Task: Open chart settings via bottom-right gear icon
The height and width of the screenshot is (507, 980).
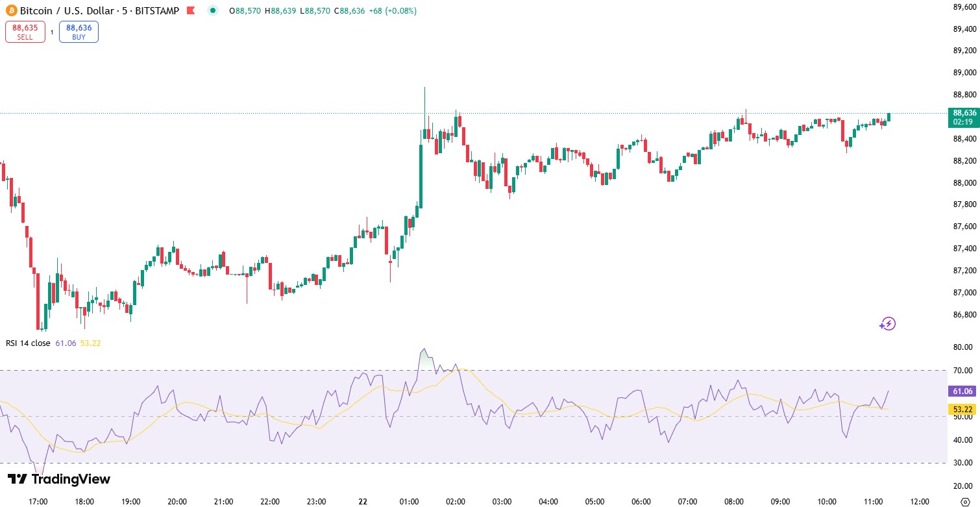Action: coord(964,501)
